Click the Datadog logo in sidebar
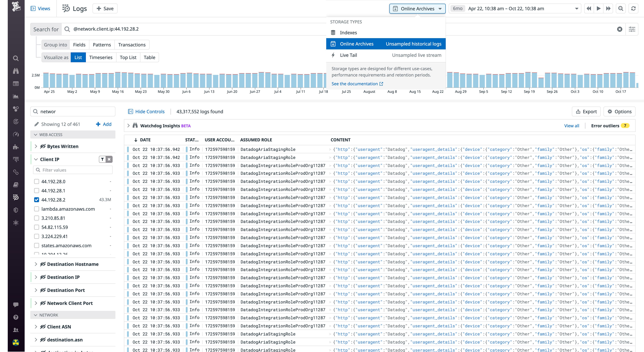The height and width of the screenshot is (352, 644). 16,7
